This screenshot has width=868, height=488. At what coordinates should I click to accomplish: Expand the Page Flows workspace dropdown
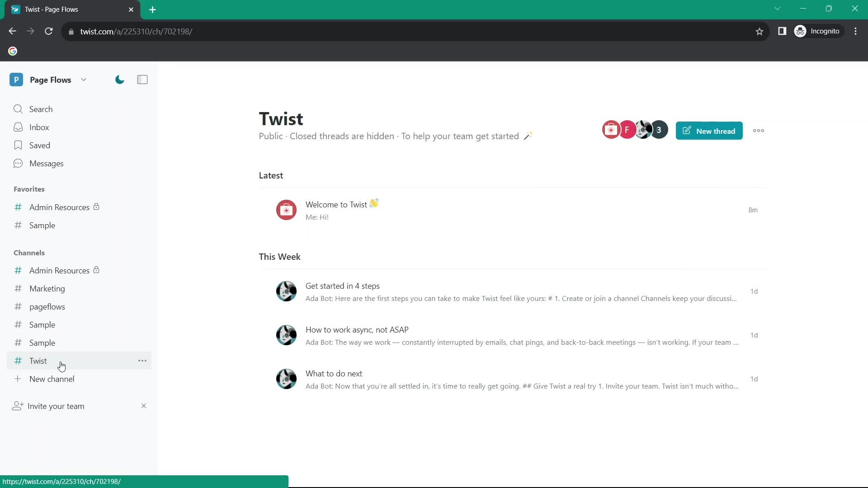84,80
